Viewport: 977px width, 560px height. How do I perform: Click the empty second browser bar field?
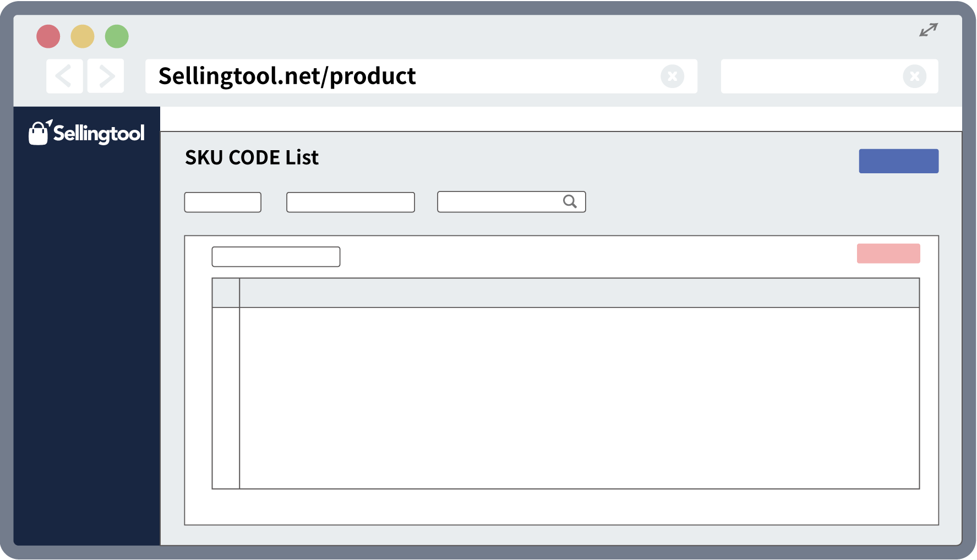829,76
